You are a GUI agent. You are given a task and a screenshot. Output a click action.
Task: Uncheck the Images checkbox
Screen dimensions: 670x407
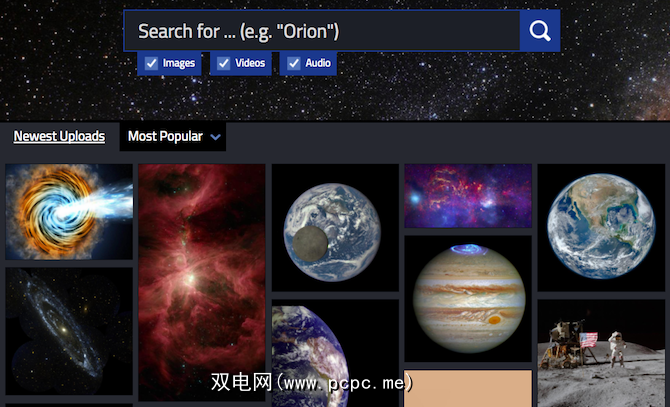151,63
